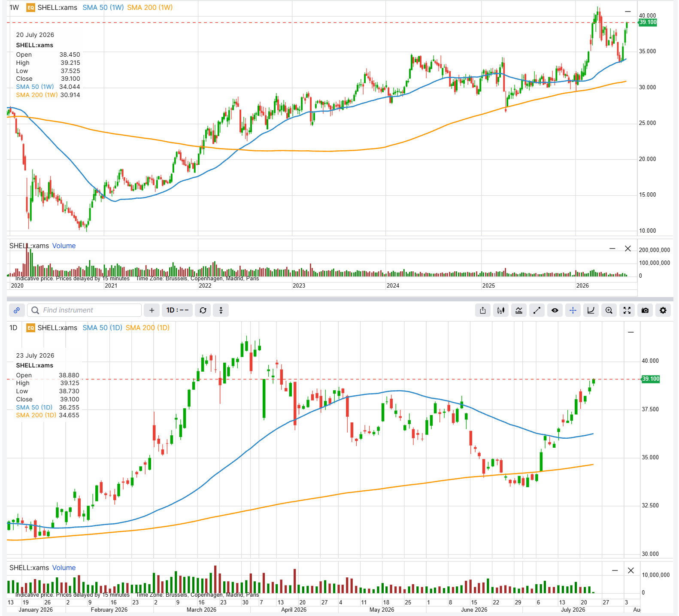The height and width of the screenshot is (616, 679).
Task: Click the 2025 year label on weekly time axis
Action: click(488, 285)
